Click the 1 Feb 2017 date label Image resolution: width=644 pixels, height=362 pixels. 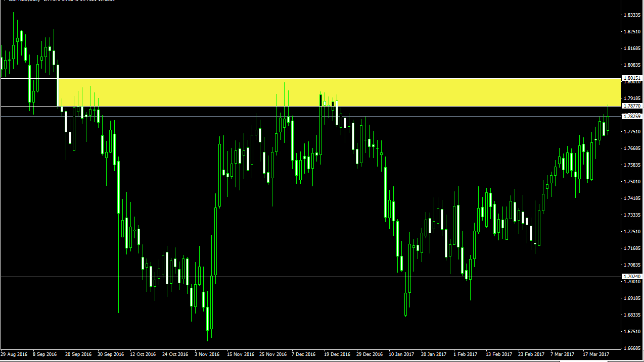[466, 354]
